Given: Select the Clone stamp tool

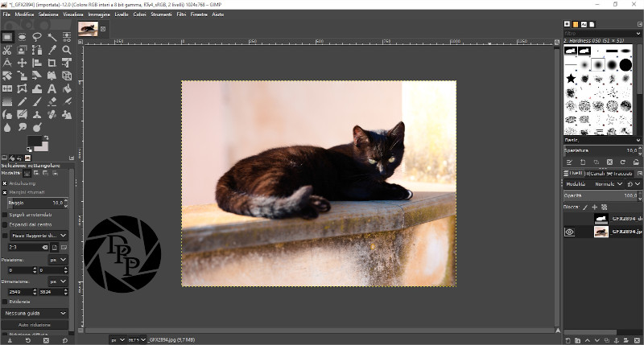Looking at the screenshot, I should pyautogui.click(x=37, y=114).
